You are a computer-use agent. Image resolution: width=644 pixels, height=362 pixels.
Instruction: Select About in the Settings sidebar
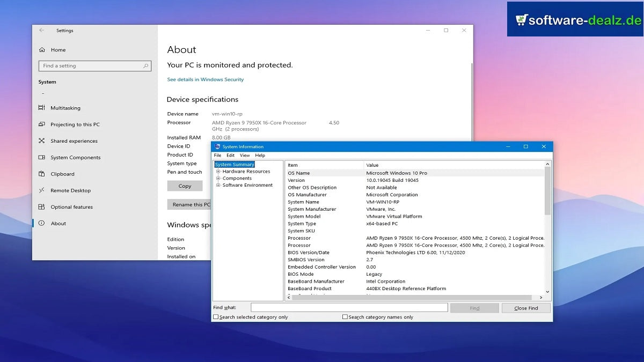(x=58, y=223)
